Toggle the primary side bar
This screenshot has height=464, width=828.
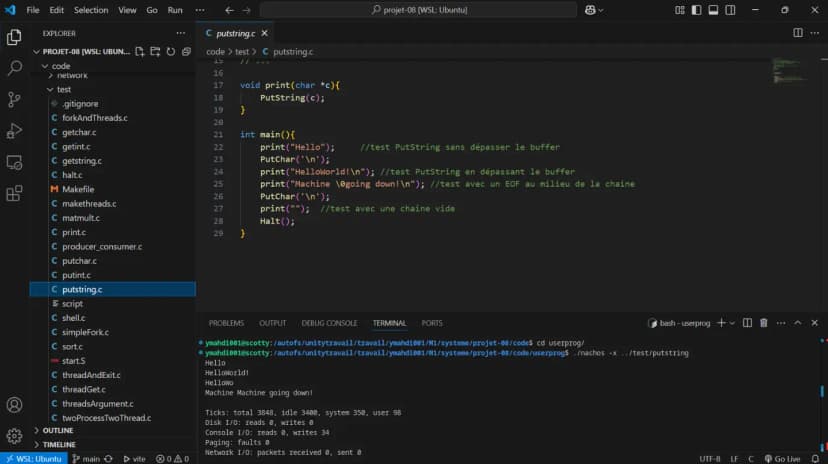[697, 10]
